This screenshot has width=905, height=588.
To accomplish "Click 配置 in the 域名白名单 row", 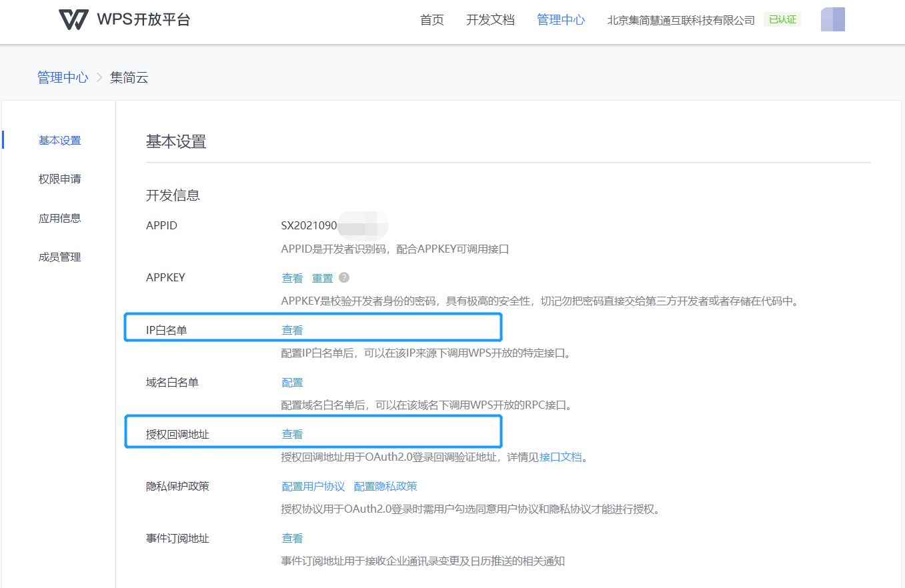I will tap(292, 382).
